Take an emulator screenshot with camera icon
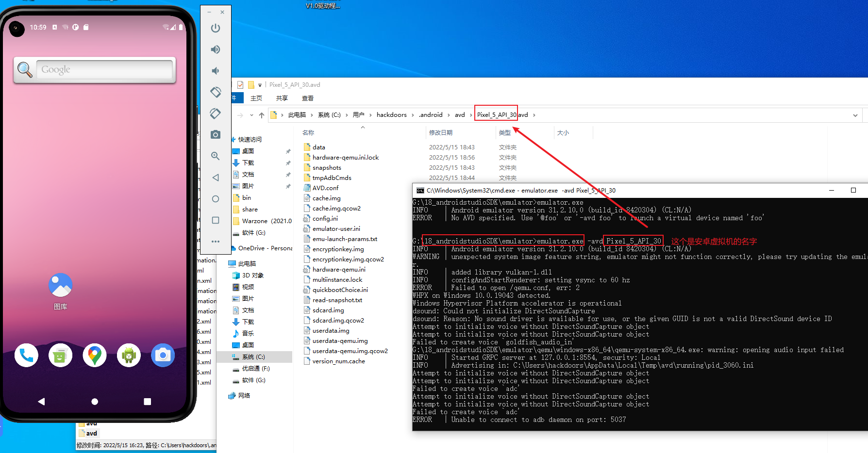868x453 pixels. point(216,134)
